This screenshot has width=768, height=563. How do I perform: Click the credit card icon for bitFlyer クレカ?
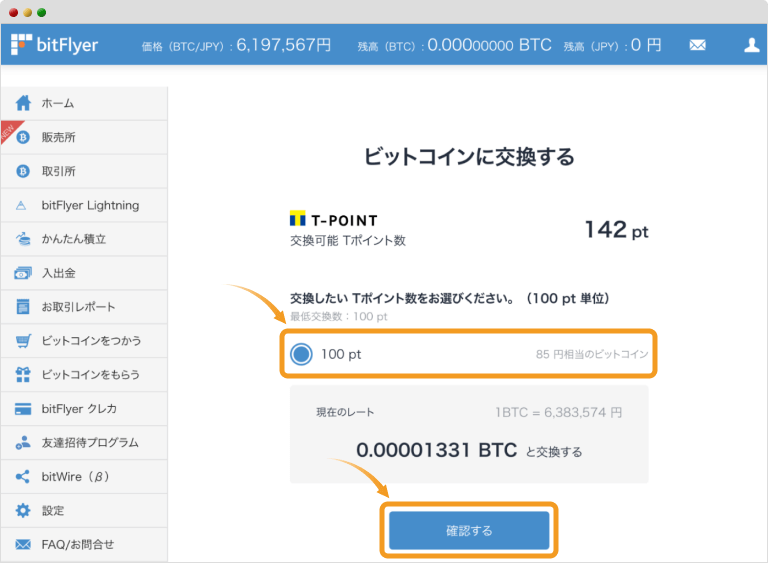[23, 409]
